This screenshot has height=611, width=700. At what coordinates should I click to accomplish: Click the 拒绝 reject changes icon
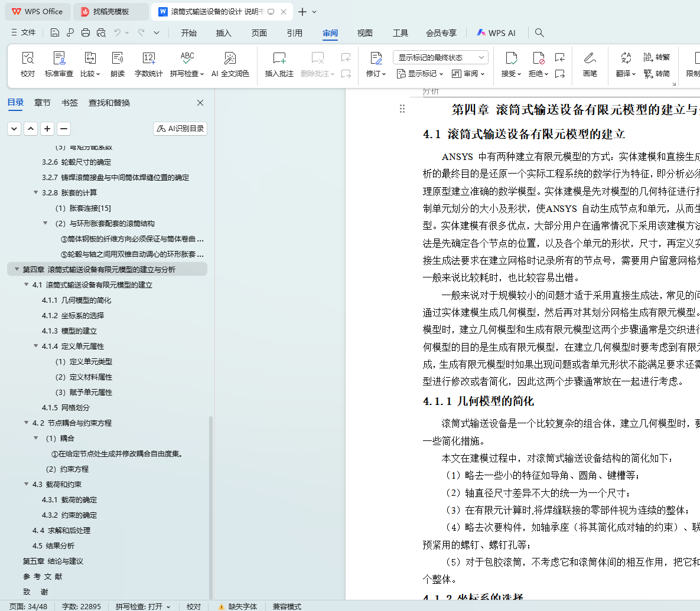[538, 58]
